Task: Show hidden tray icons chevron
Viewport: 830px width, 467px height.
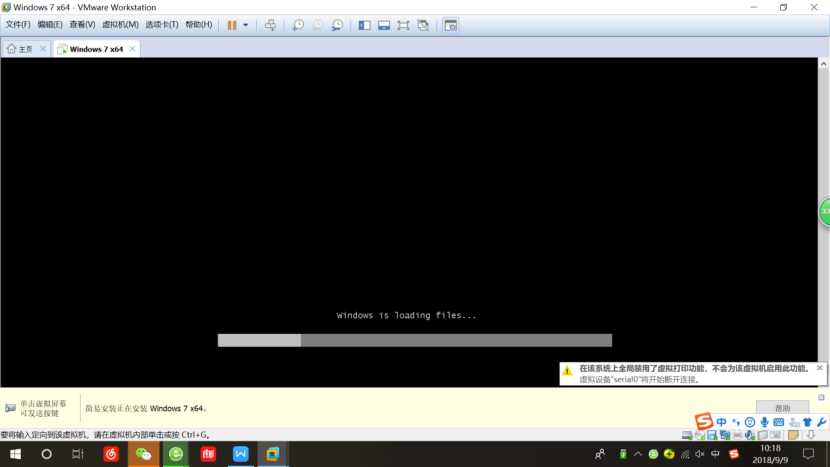Action: (638, 454)
